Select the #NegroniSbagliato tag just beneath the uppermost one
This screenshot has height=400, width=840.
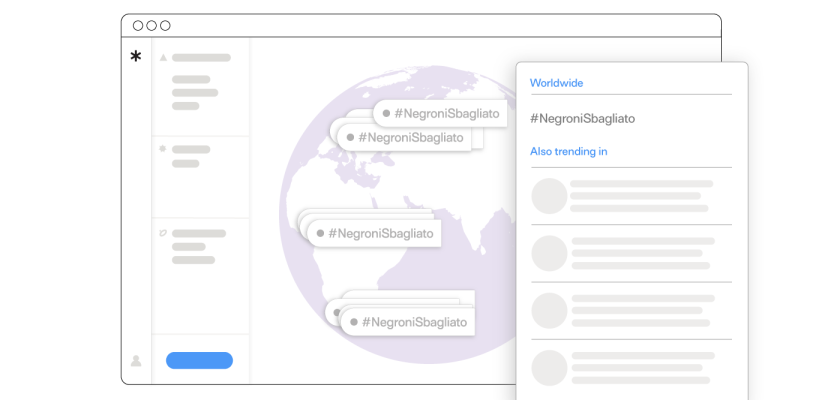coord(404,138)
